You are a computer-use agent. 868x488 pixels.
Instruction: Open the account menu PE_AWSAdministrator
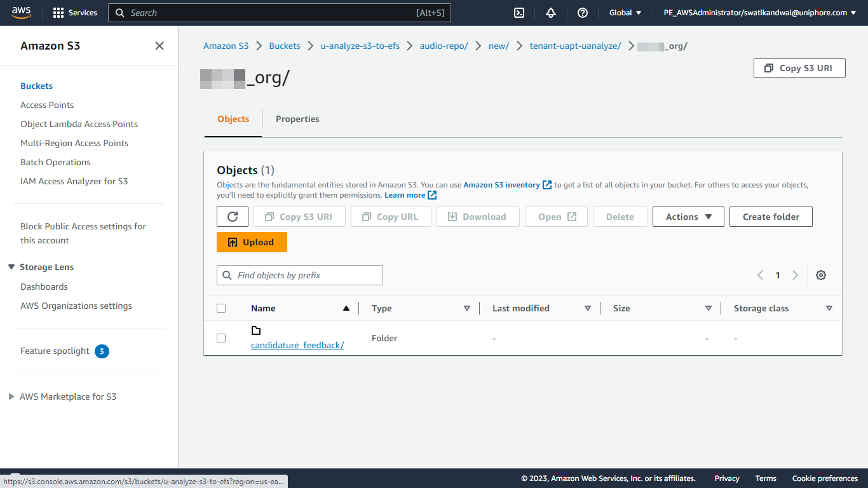[760, 13]
